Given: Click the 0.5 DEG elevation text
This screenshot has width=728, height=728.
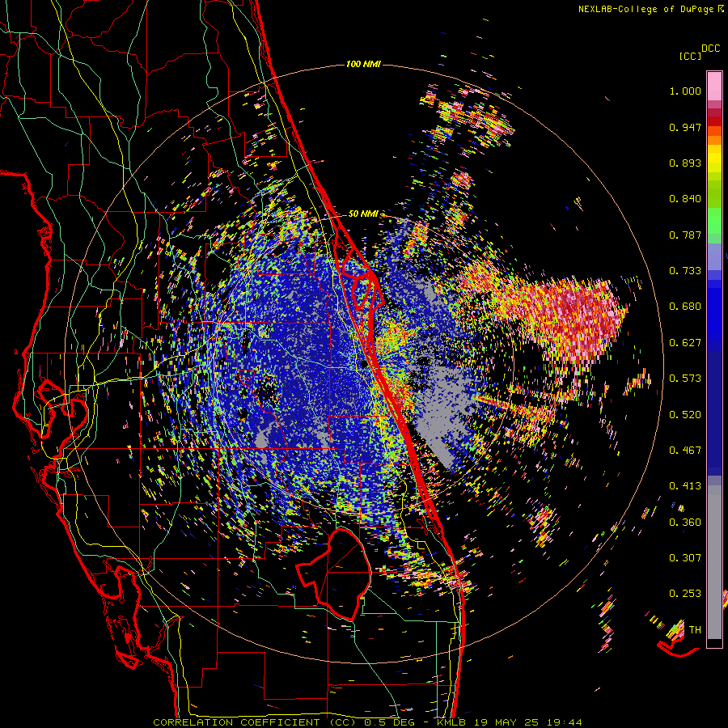Looking at the screenshot, I should coord(388,722).
